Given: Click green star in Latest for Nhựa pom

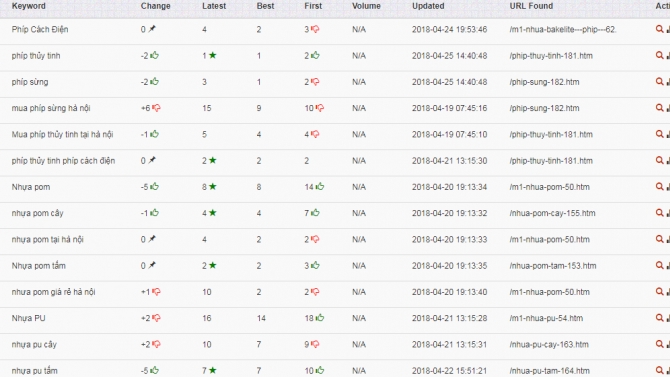Looking at the screenshot, I should pyautogui.click(x=212, y=186).
